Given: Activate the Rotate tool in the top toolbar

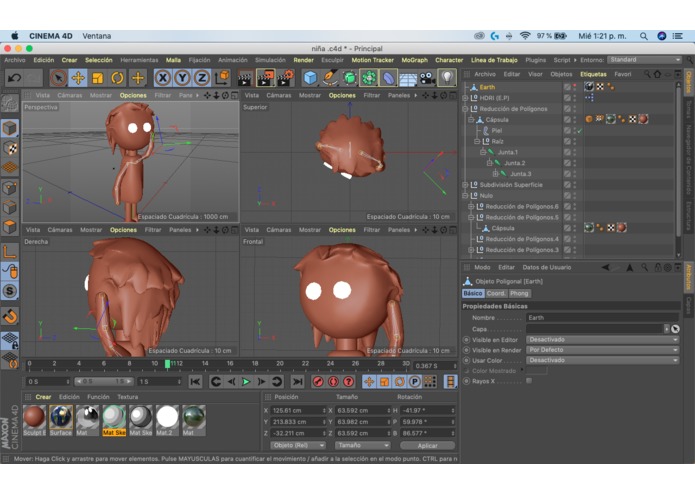Looking at the screenshot, I should click(117, 78).
